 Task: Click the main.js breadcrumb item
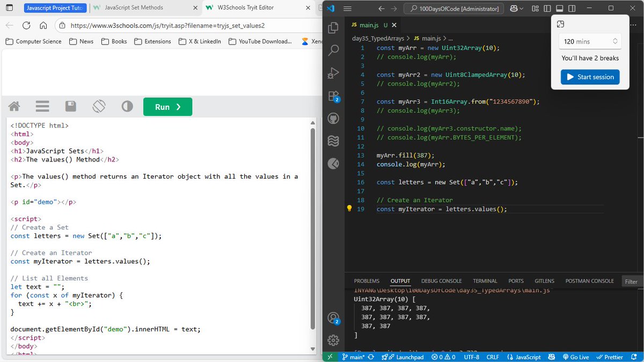(427, 39)
